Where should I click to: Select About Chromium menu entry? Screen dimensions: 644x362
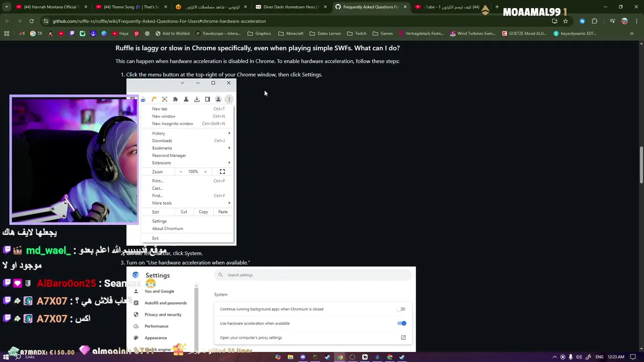168,229
